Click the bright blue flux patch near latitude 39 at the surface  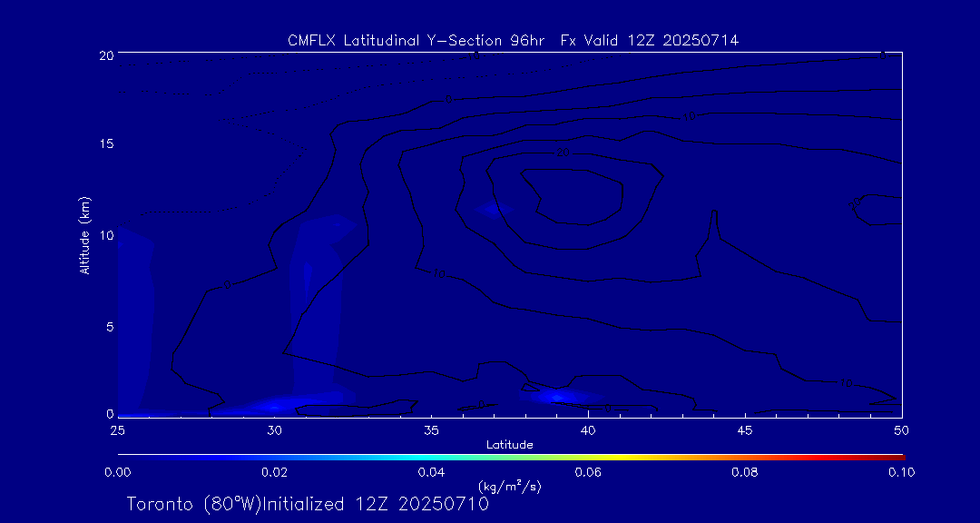(x=556, y=397)
